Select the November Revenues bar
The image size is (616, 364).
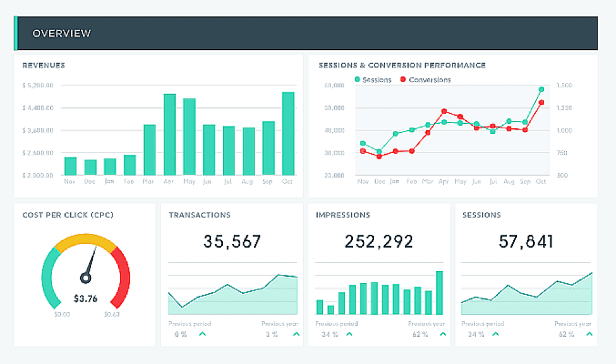point(69,166)
